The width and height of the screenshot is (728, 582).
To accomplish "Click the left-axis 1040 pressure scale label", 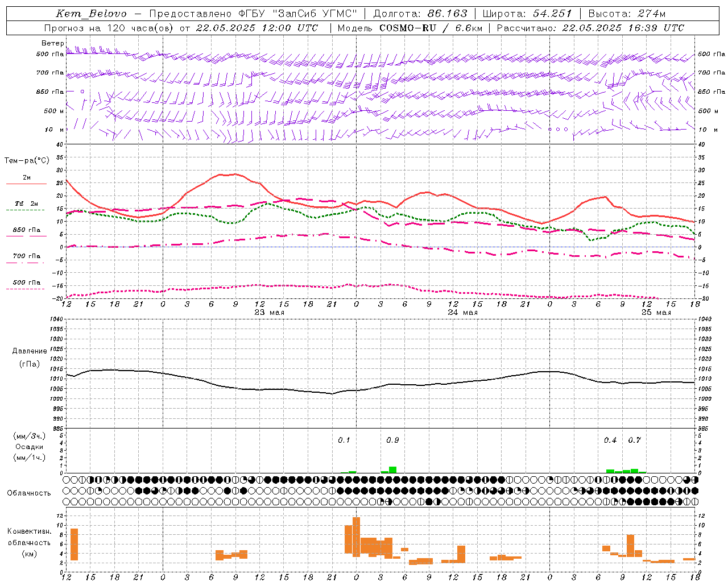I will pyautogui.click(x=57, y=319).
